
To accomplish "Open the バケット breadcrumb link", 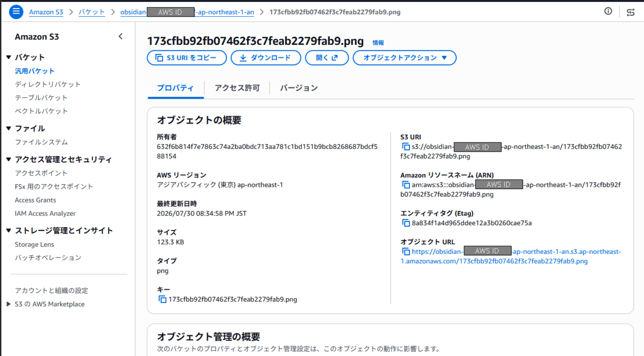I will (92, 12).
